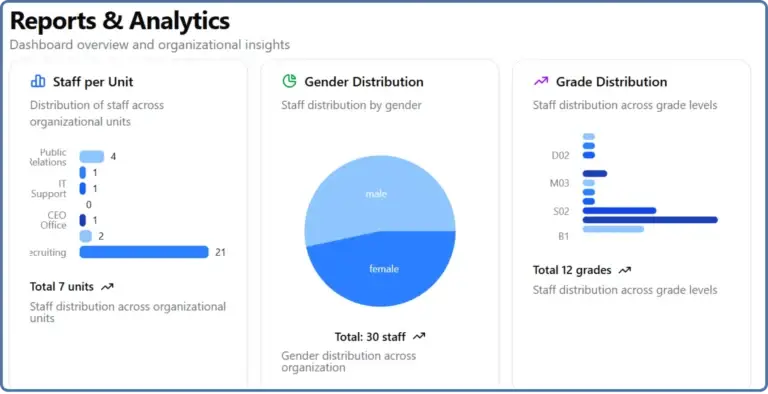This screenshot has height=394, width=768.
Task: Click the B1 grade light blue bar
Action: coord(613,229)
